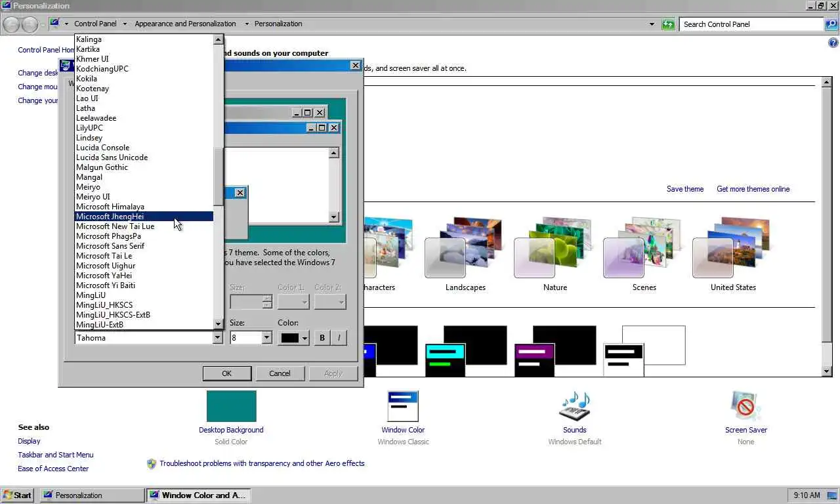Open the Sounds icon

click(x=574, y=406)
